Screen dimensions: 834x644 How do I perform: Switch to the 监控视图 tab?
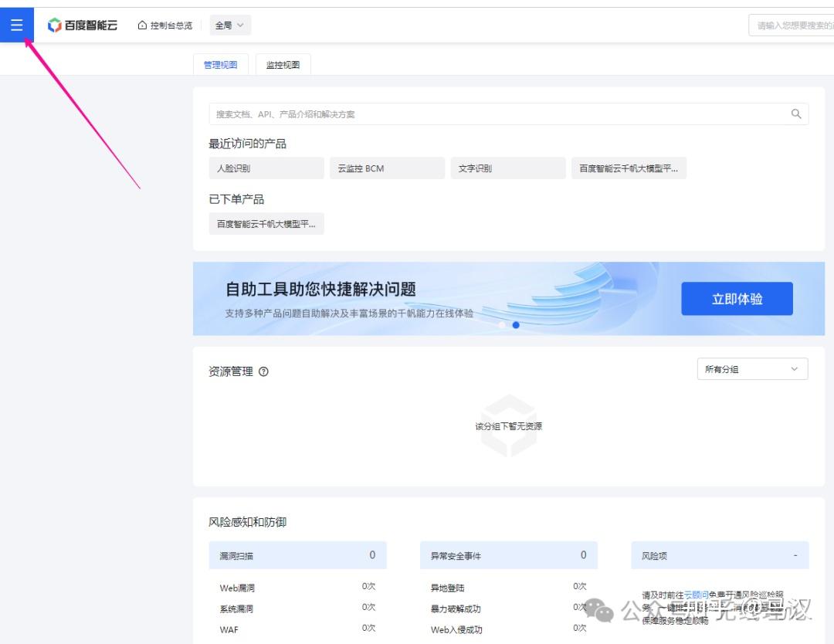283,65
